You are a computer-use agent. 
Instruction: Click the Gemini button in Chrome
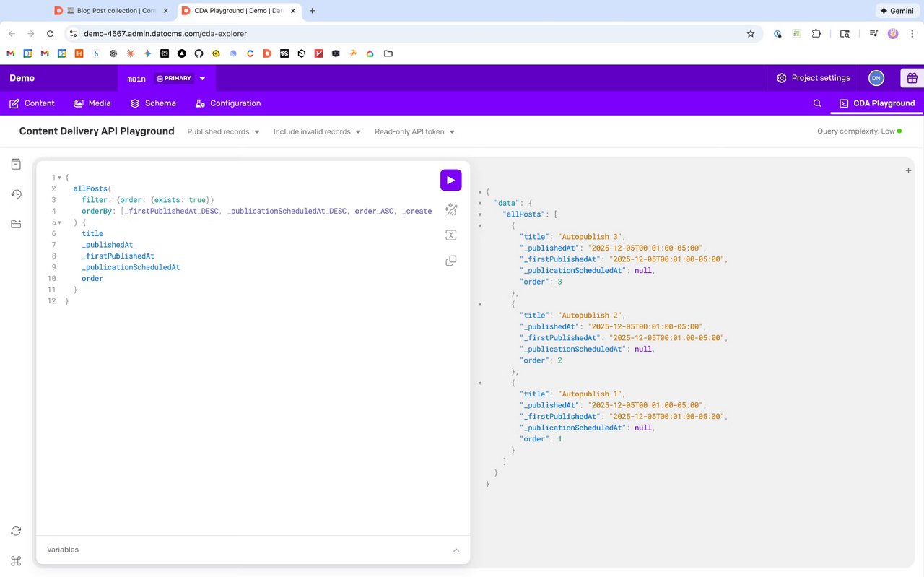click(x=897, y=11)
